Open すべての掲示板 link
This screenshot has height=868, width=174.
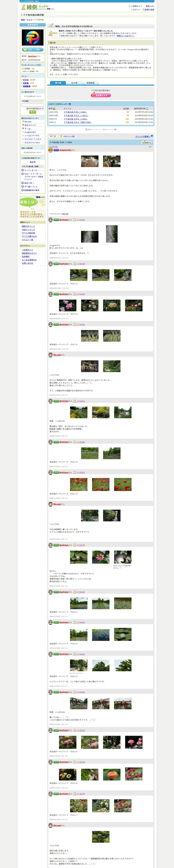point(28,233)
